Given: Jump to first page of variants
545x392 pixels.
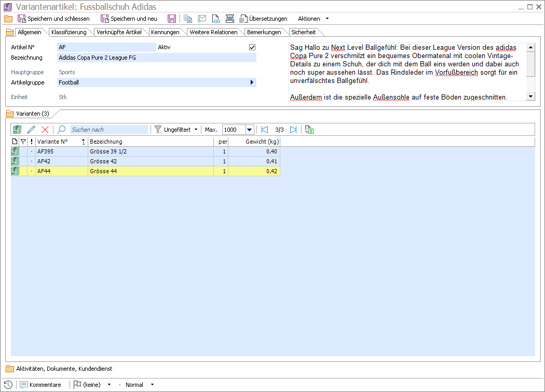Looking at the screenshot, I should 265,130.
